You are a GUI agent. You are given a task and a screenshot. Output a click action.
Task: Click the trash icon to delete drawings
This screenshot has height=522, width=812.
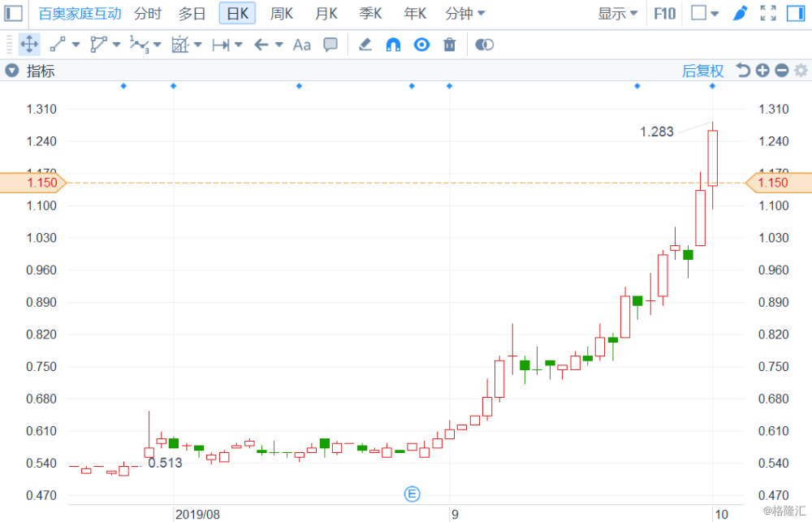(x=449, y=45)
